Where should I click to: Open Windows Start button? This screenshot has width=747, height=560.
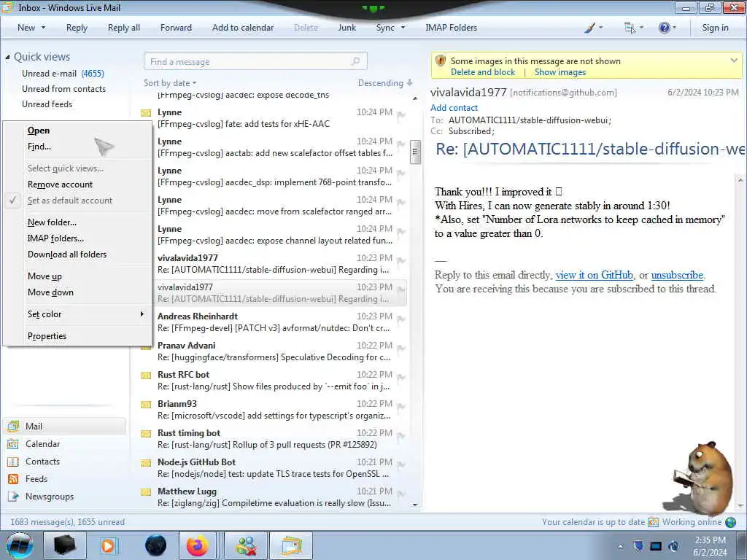tap(19, 545)
